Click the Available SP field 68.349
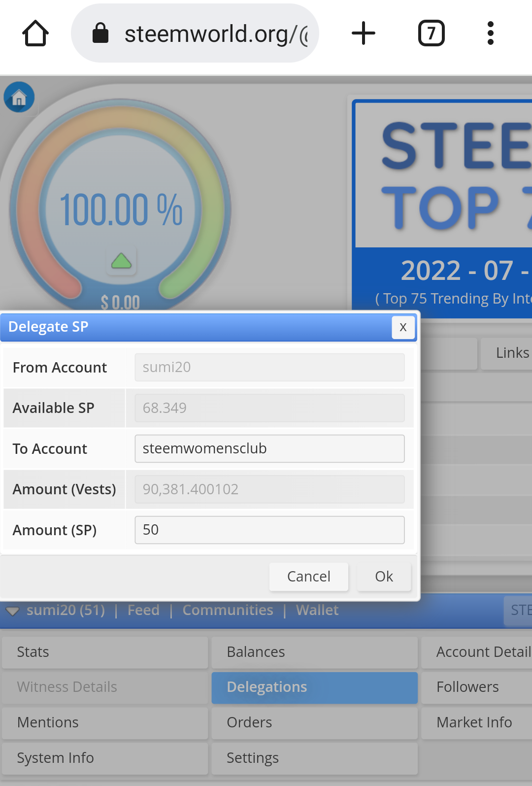This screenshot has height=786, width=532. tap(269, 408)
